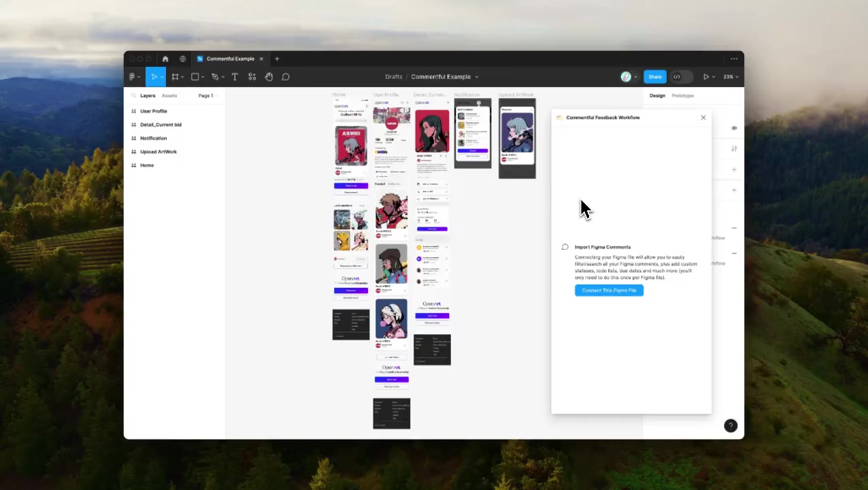The image size is (868, 490).
Task: Select the Upload ArtWork layer
Action: tap(158, 152)
